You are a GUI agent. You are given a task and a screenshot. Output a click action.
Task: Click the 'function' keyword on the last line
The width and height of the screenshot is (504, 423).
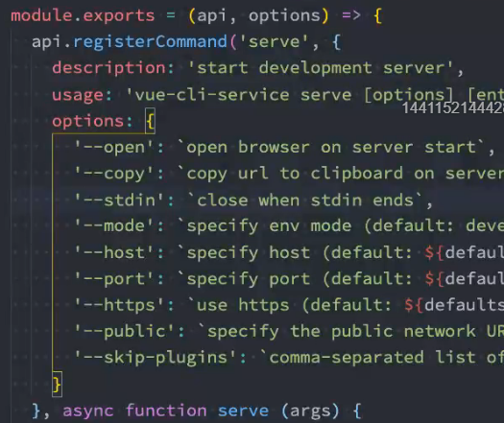point(165,411)
